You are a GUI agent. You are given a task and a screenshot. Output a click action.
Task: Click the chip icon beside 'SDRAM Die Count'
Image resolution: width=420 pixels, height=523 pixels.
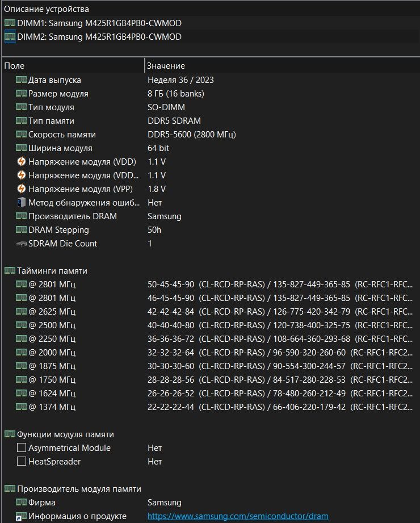[22, 244]
